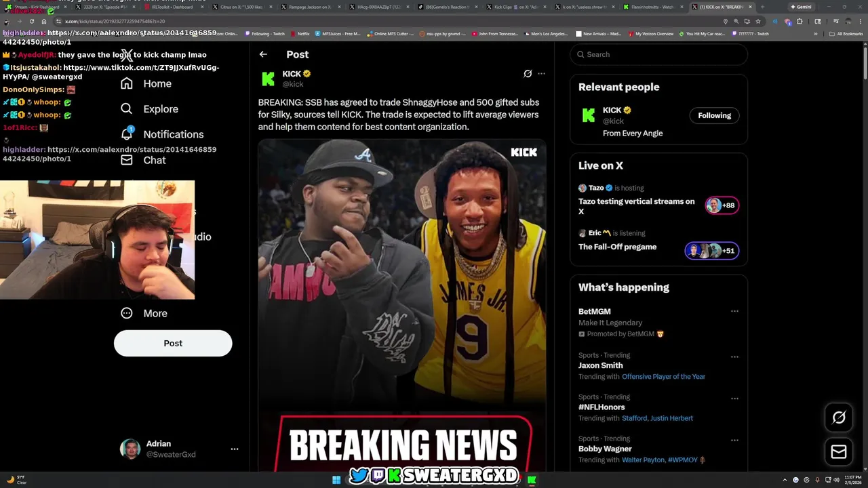Open the Netflix bookmark
This screenshot has height=488, width=868.
pos(300,33)
